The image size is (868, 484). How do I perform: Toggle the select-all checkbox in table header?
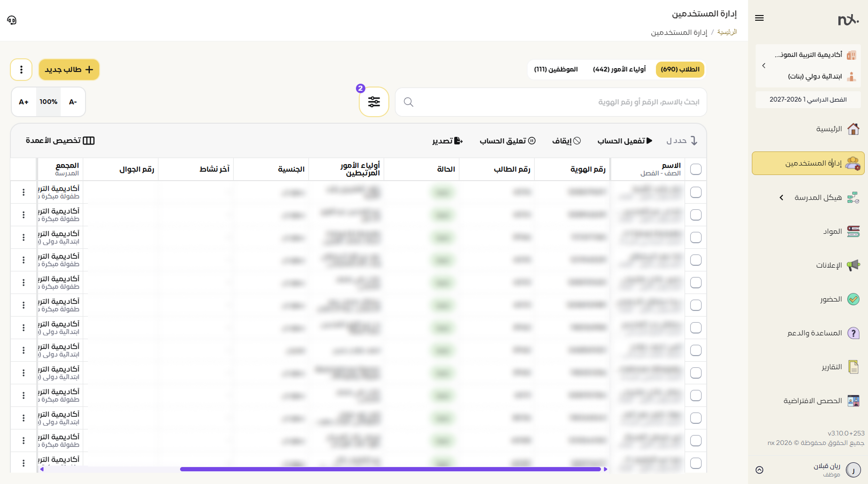(x=696, y=169)
